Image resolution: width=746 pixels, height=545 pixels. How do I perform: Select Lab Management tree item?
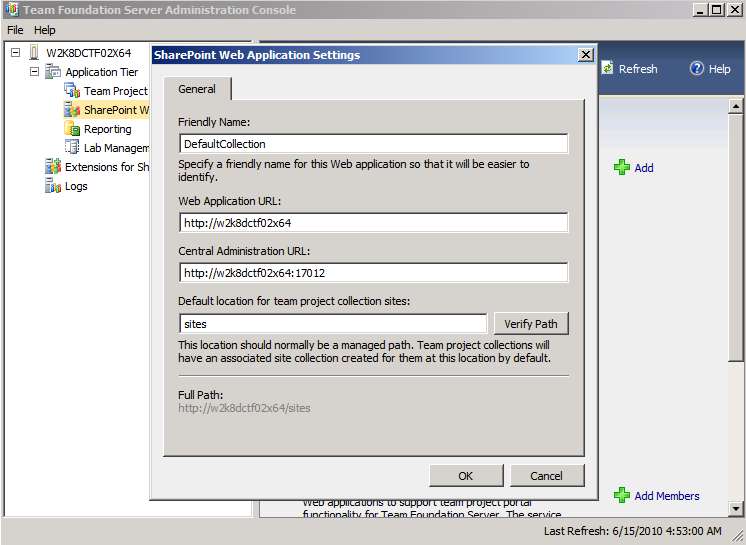pyautogui.click(x=116, y=148)
